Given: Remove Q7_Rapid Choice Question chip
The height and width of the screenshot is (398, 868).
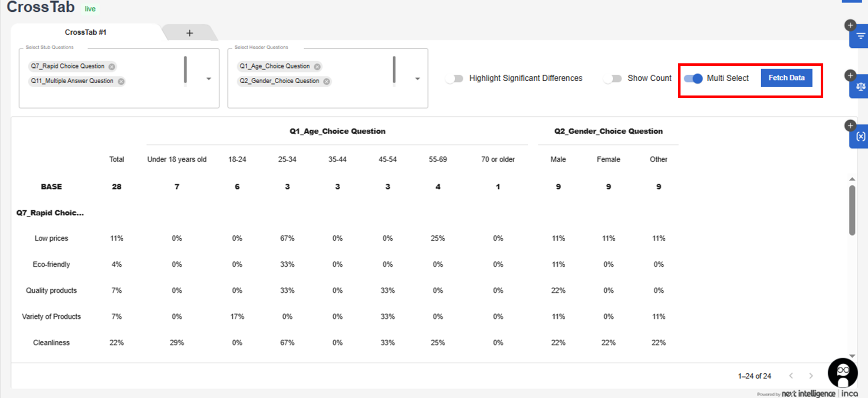Looking at the screenshot, I should point(112,66).
